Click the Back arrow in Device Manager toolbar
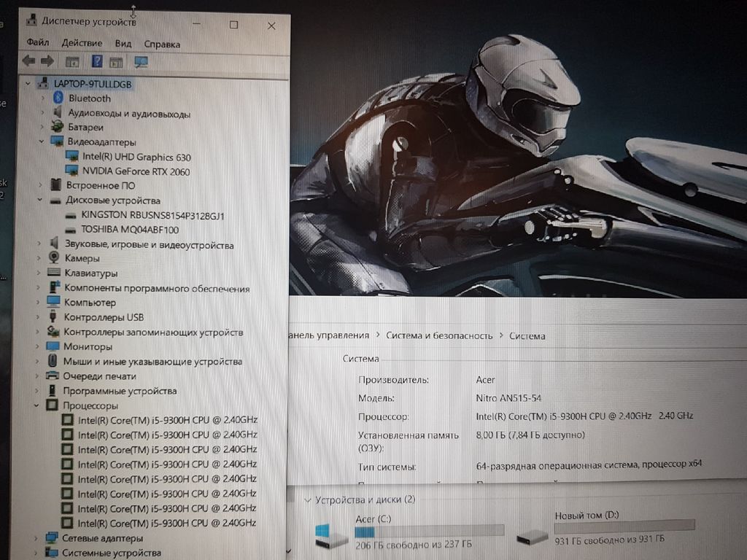 pos(28,61)
